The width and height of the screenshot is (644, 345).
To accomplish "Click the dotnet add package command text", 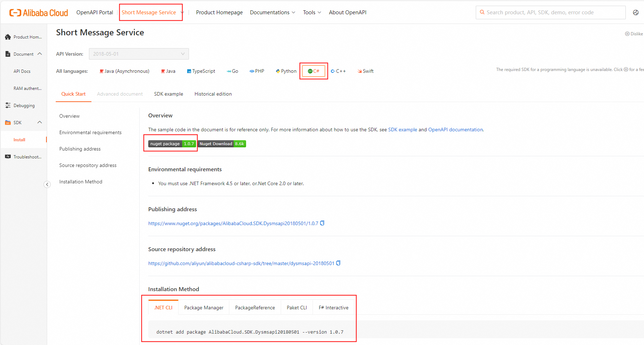I will (x=250, y=332).
